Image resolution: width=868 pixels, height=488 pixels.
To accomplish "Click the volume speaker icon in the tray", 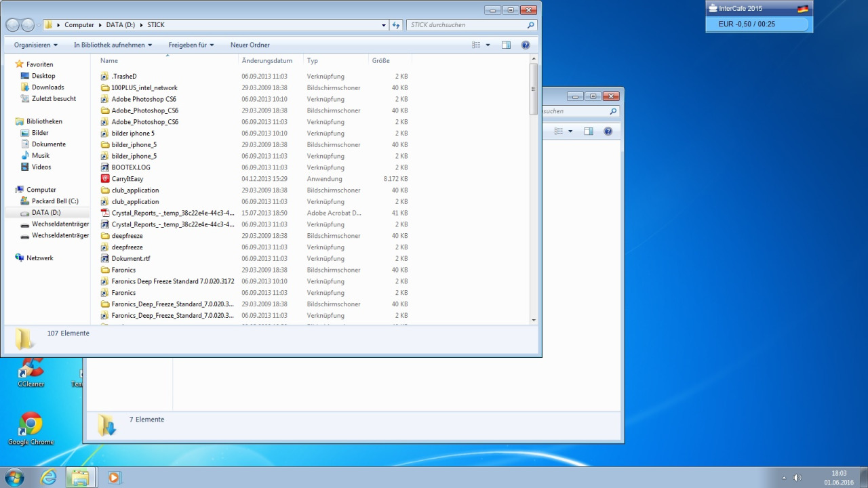I will point(797,478).
